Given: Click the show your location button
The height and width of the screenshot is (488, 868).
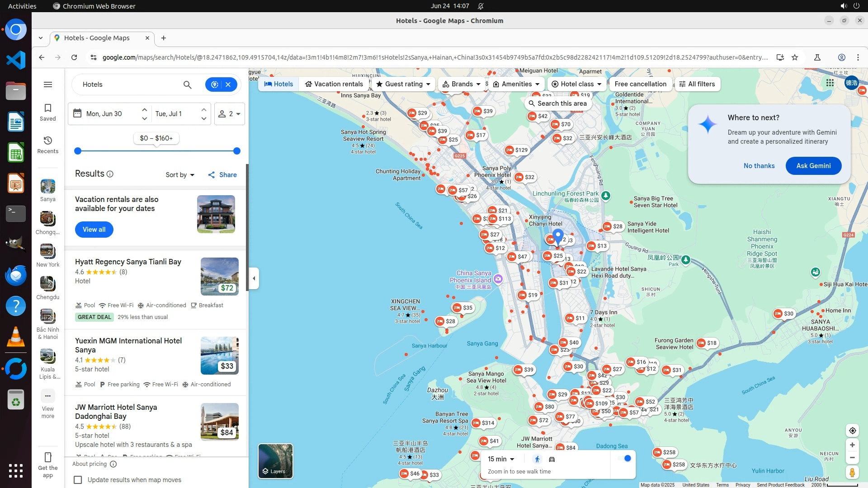Looking at the screenshot, I should pos(852,431).
